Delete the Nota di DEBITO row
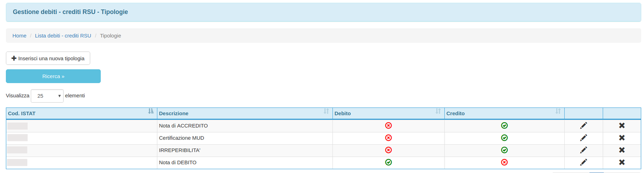Screen dimensions: 644x173 622,162
